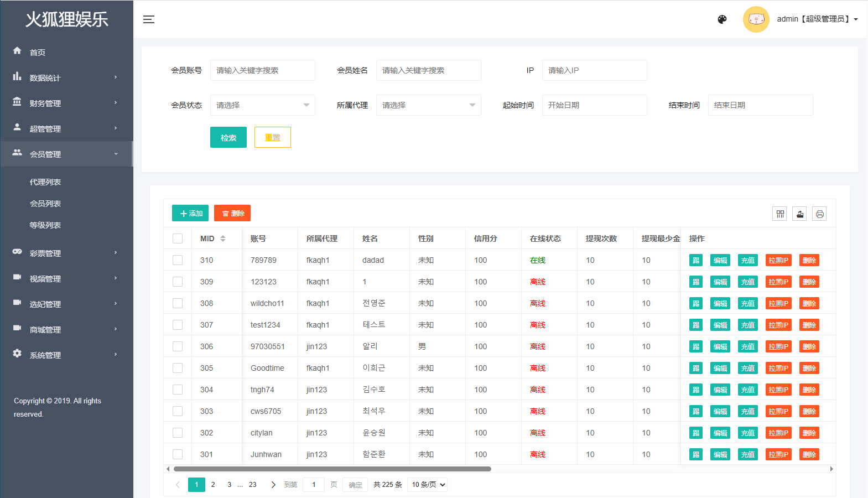Focus the IP input field
Screen dimensions: 868x498
(595, 70)
